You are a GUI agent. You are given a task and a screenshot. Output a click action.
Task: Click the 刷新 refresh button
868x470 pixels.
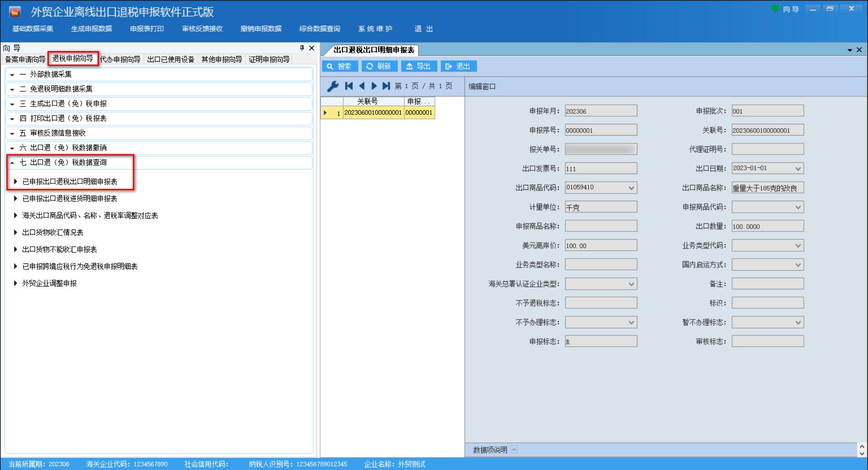[x=379, y=66]
